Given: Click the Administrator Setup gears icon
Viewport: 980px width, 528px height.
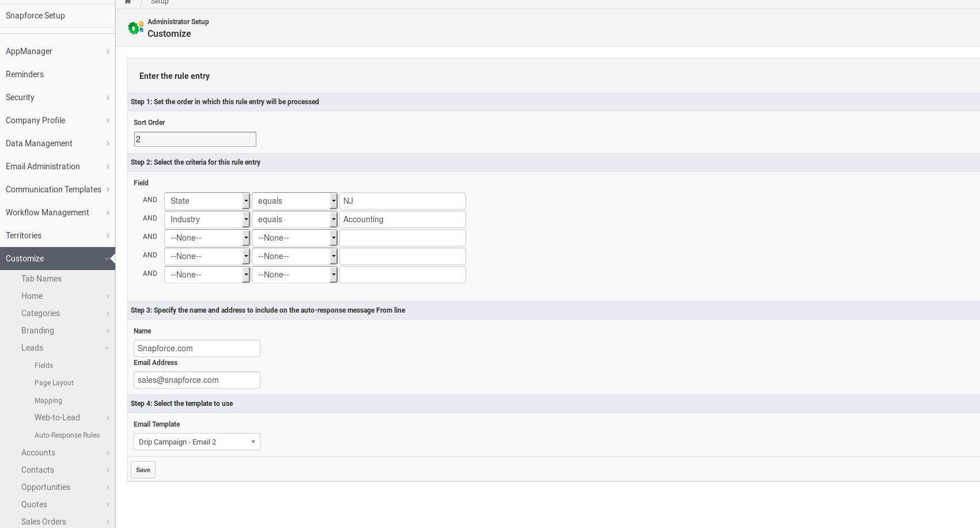Looking at the screenshot, I should tap(136, 28).
